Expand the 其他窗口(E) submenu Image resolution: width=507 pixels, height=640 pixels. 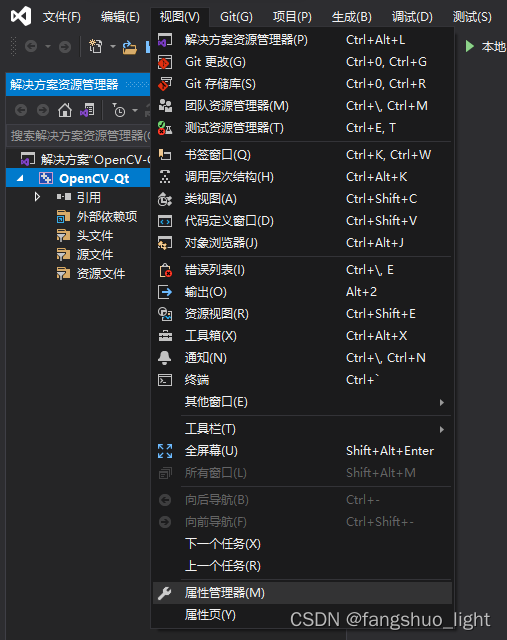point(302,402)
